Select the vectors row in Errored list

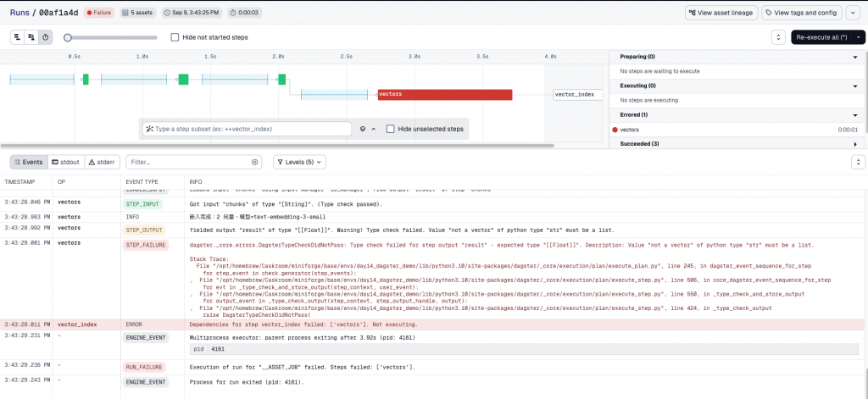(737, 130)
